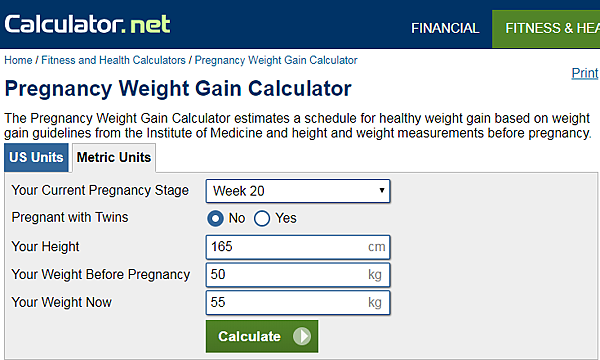Click the Calculator.net logo
600x360 pixels.
coord(87,24)
